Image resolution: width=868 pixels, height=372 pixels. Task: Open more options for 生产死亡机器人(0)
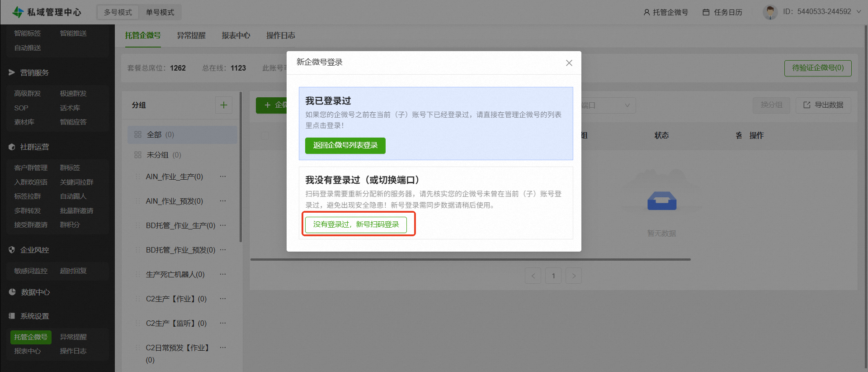click(223, 274)
